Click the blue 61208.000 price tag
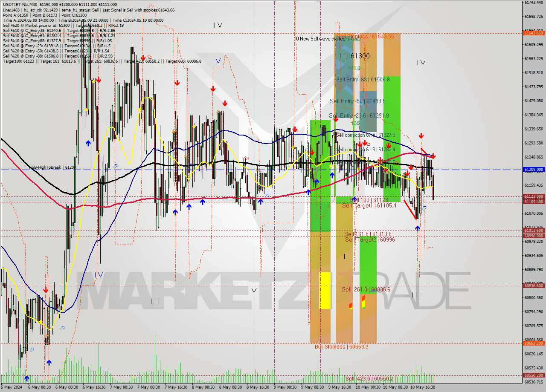Screen dimensions: 546x392 point(533,169)
